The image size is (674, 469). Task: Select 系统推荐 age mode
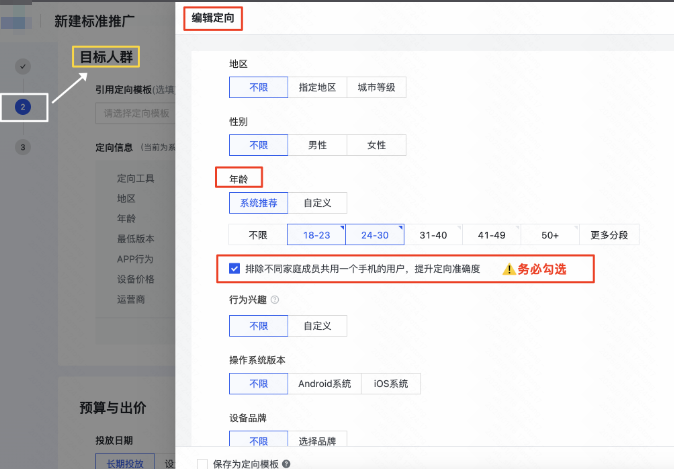click(x=258, y=203)
